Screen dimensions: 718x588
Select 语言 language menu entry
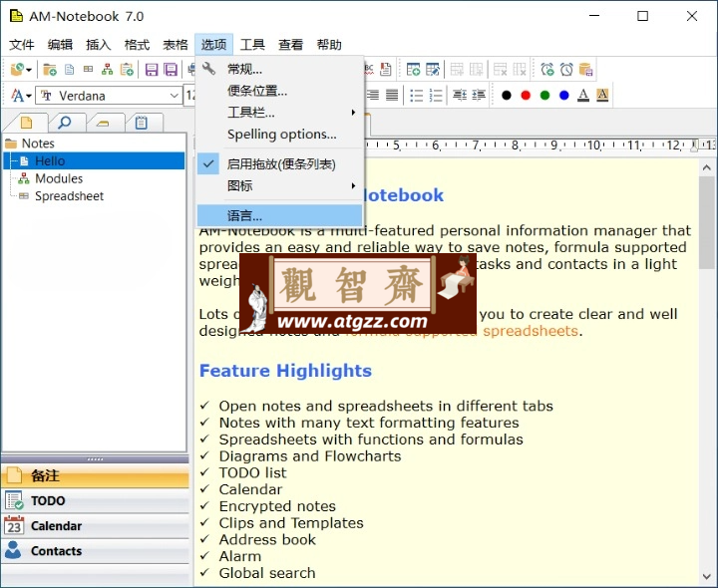click(280, 215)
